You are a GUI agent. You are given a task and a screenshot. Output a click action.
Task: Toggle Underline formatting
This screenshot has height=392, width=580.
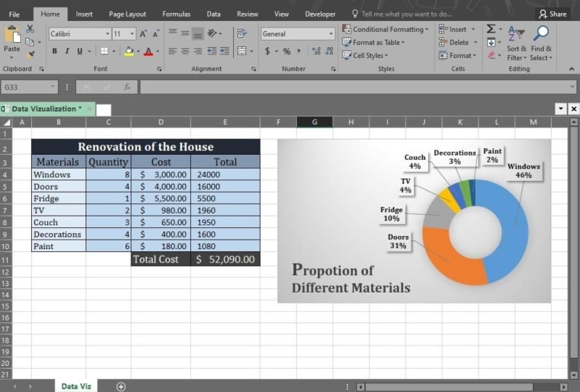(80, 51)
